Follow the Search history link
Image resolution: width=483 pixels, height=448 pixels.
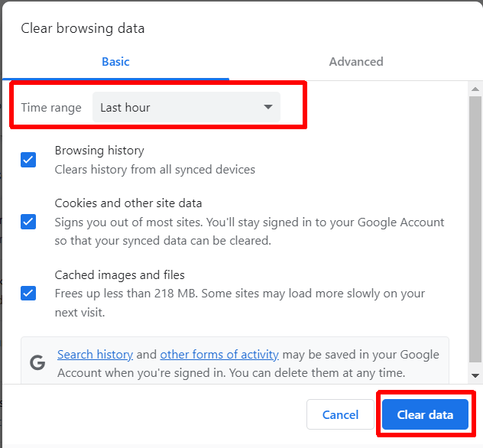[x=95, y=355]
